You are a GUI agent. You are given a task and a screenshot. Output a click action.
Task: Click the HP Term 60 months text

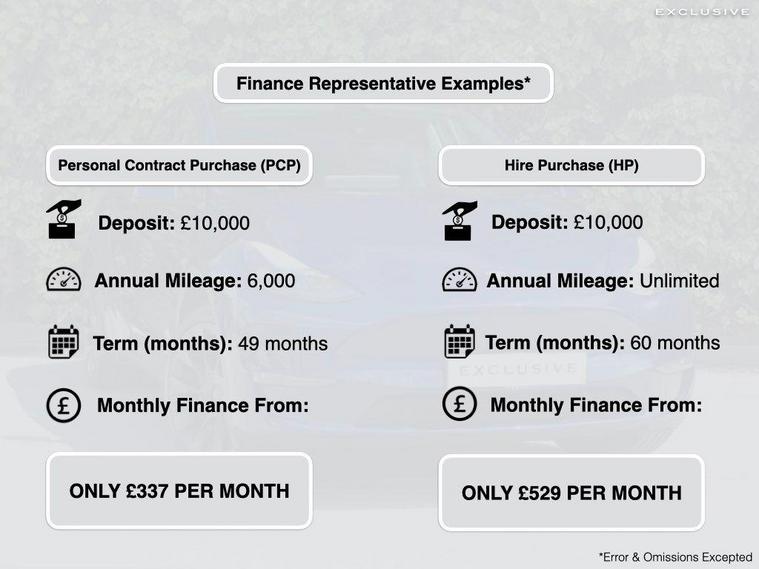coord(603,342)
